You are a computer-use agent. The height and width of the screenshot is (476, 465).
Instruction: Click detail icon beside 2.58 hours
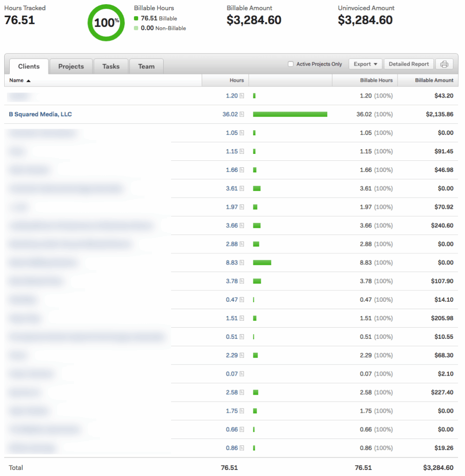click(242, 393)
